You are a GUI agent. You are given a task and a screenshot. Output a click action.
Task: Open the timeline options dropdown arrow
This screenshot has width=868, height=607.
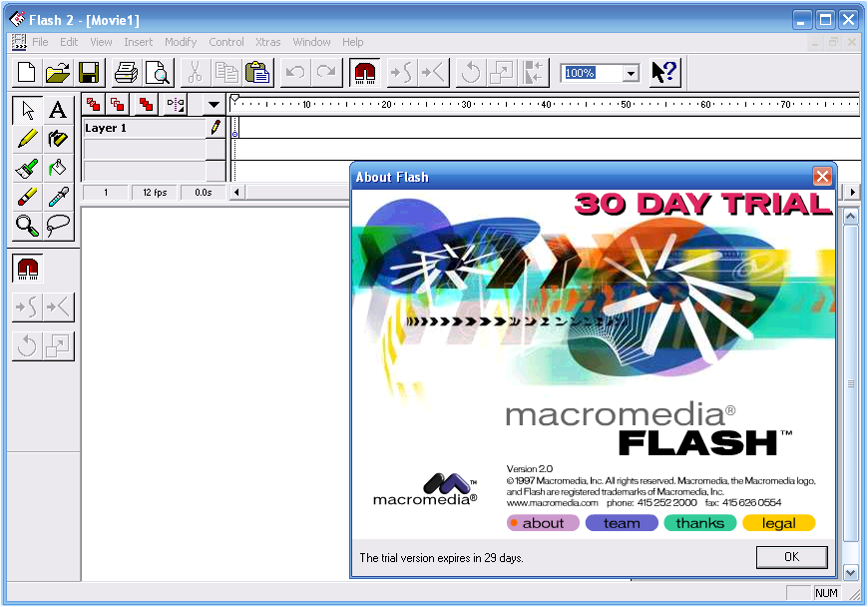pyautogui.click(x=214, y=104)
